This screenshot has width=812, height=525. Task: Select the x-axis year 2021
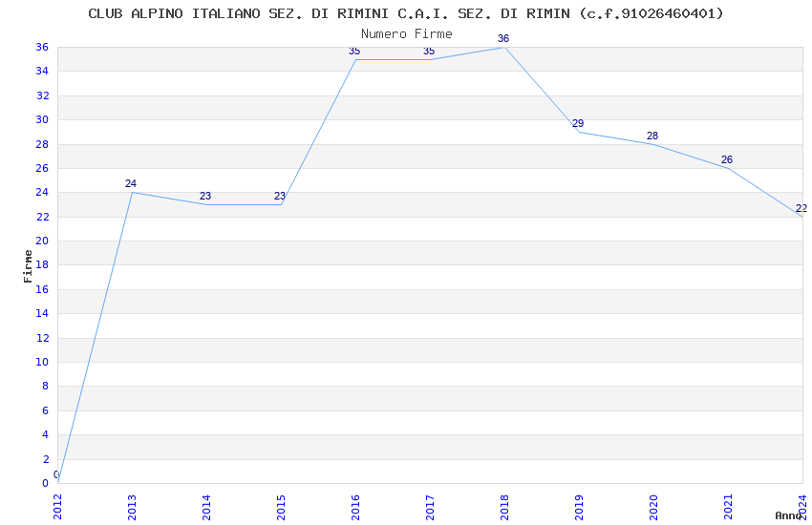click(x=729, y=507)
